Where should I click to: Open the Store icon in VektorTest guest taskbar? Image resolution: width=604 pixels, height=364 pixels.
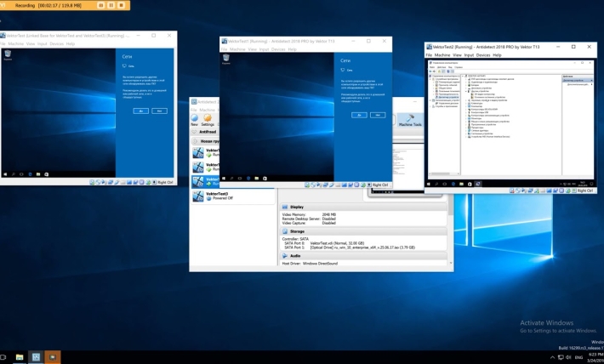pyautogui.click(x=47, y=174)
